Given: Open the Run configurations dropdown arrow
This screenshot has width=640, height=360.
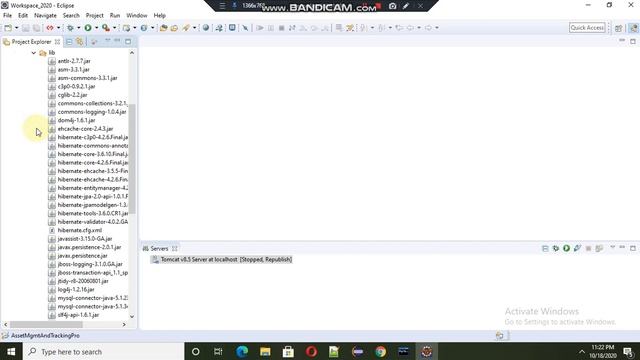Looking at the screenshot, I should coord(96,28).
